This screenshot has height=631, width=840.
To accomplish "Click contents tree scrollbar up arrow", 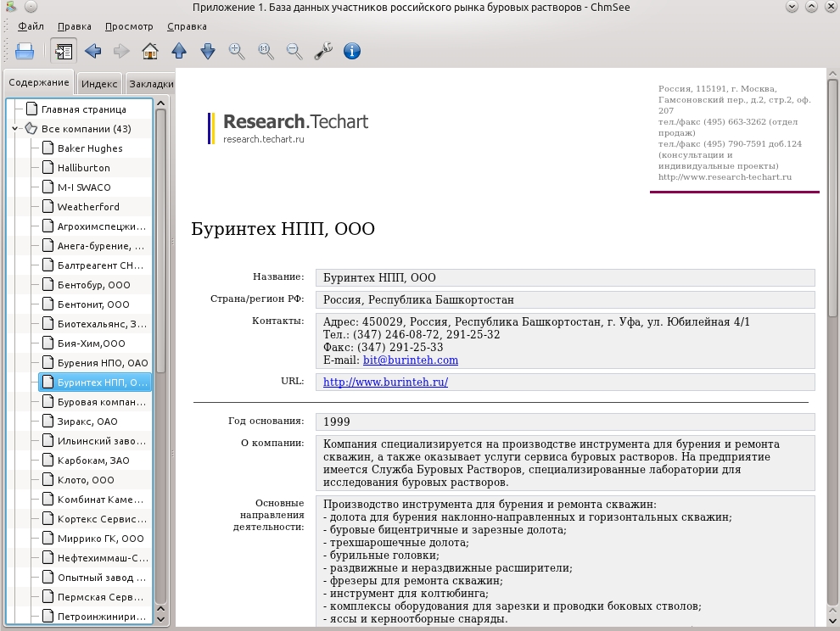I will pos(160,103).
